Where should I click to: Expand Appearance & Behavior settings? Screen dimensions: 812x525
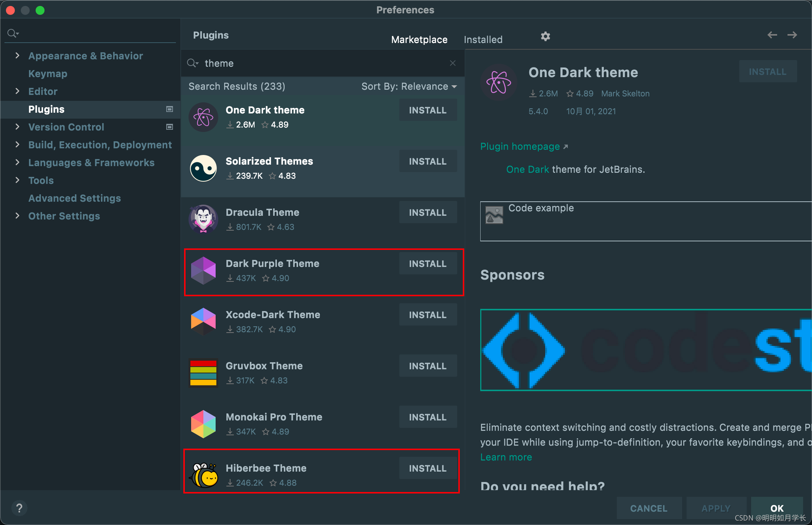(17, 56)
